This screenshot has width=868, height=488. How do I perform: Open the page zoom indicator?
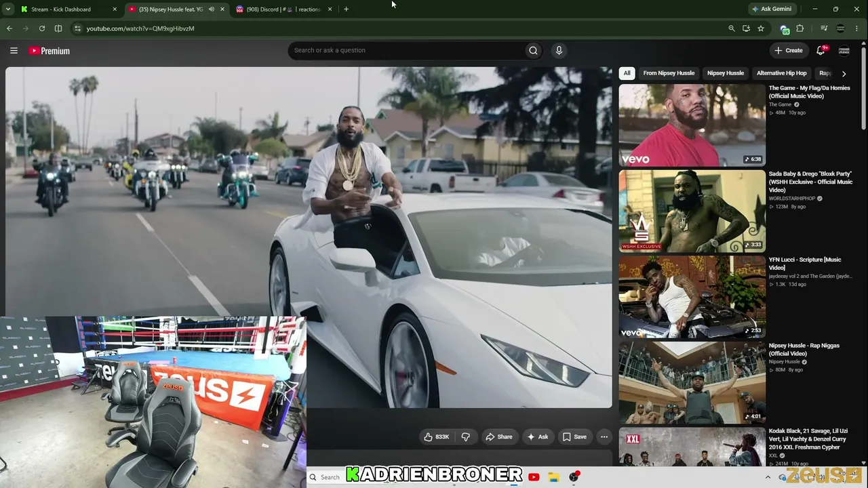click(x=731, y=28)
